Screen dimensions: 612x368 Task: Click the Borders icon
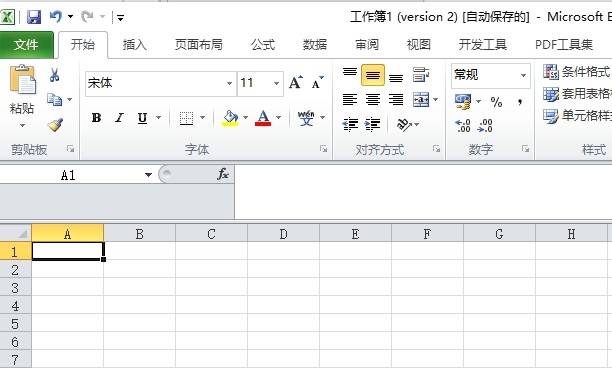tap(186, 118)
